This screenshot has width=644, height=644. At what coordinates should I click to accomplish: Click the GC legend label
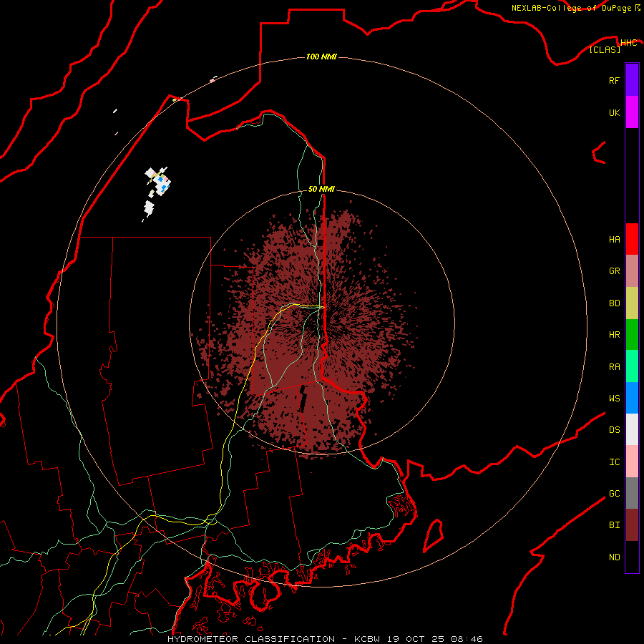614,494
